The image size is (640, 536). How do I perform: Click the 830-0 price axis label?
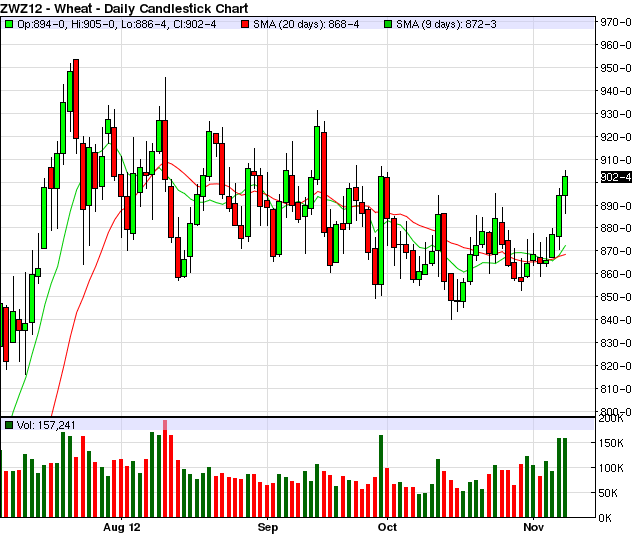click(616, 343)
